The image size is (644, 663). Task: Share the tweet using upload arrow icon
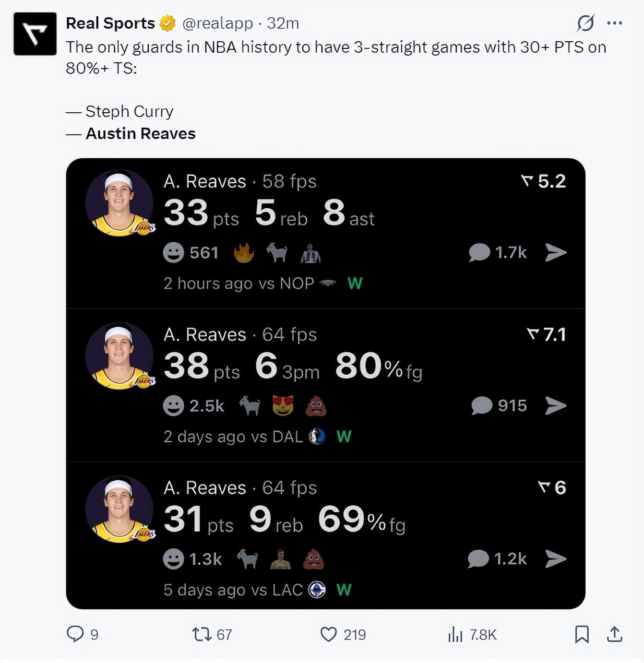click(615, 634)
